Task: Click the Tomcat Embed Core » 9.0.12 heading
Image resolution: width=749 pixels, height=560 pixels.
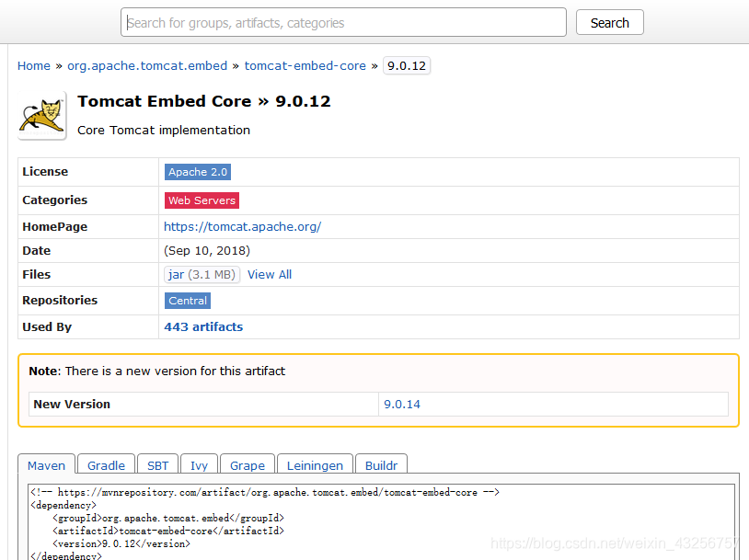Action: click(204, 101)
